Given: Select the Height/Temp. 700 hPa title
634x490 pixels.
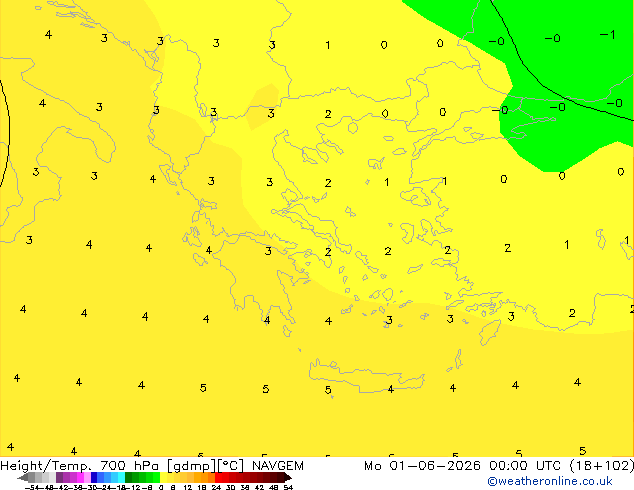Looking at the screenshot, I should 80,466.
